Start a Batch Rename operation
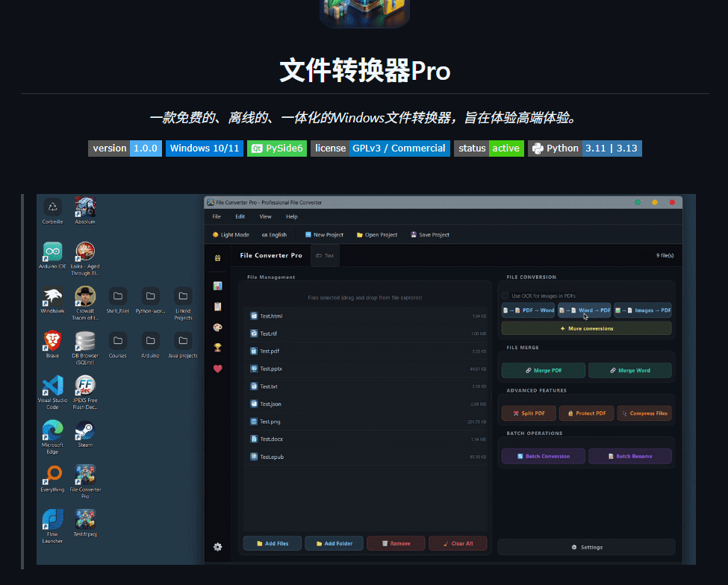Viewport: 728px width, 585px height. [x=629, y=456]
